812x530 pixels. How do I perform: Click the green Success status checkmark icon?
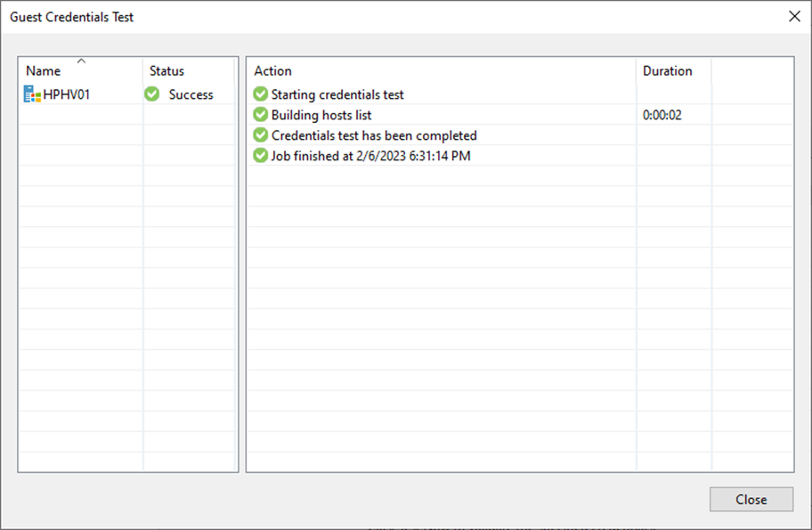coord(151,94)
